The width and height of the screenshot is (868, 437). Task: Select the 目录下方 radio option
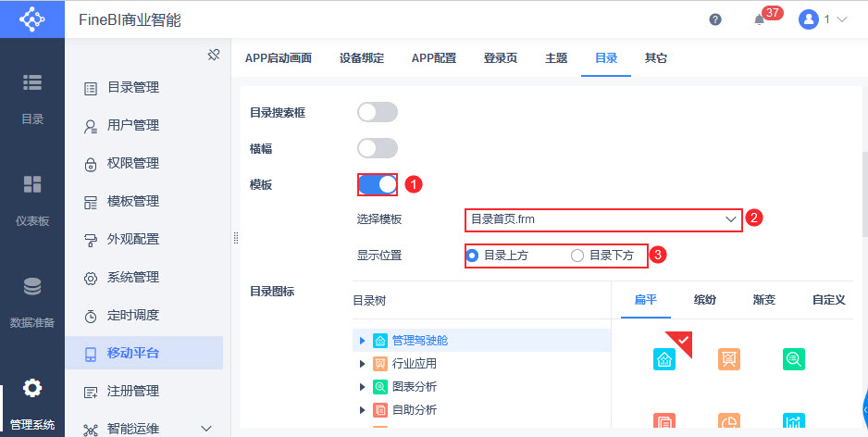tap(578, 256)
